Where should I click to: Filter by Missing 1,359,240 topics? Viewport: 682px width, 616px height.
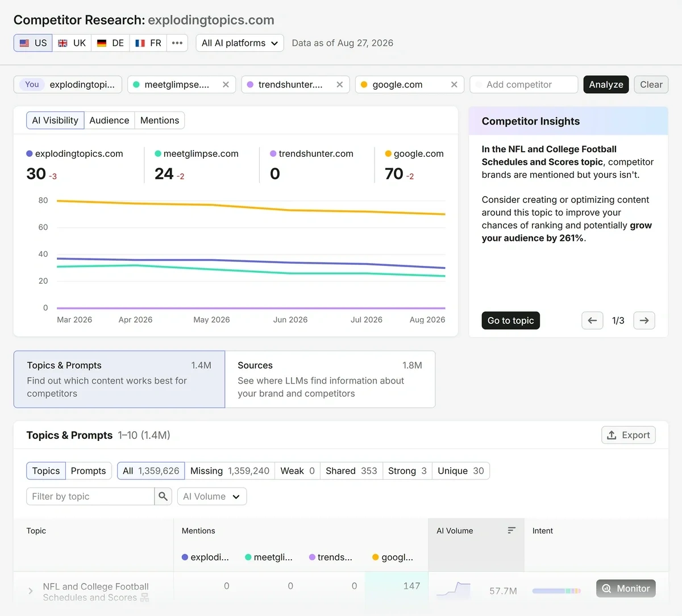coord(230,471)
